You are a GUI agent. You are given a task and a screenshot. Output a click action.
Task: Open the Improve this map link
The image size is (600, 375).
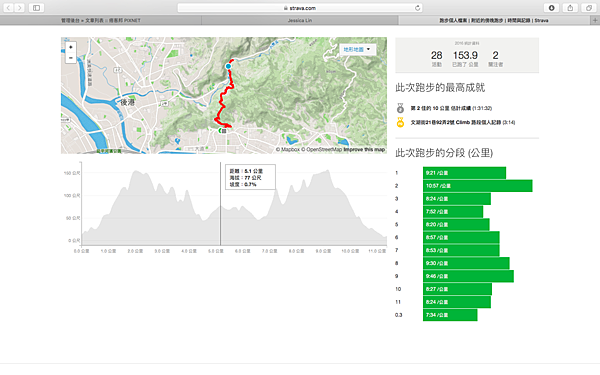point(364,149)
